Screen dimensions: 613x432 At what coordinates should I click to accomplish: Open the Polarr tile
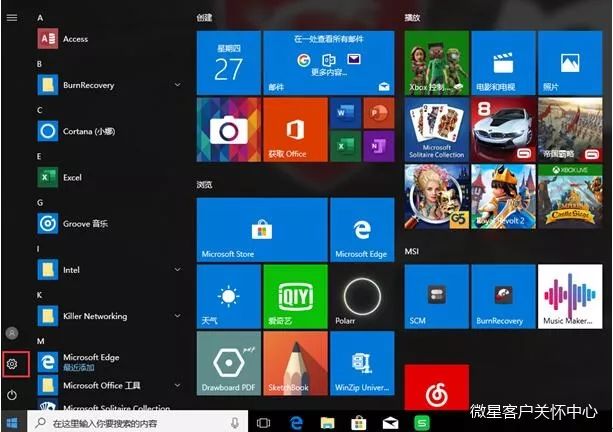(x=362, y=296)
